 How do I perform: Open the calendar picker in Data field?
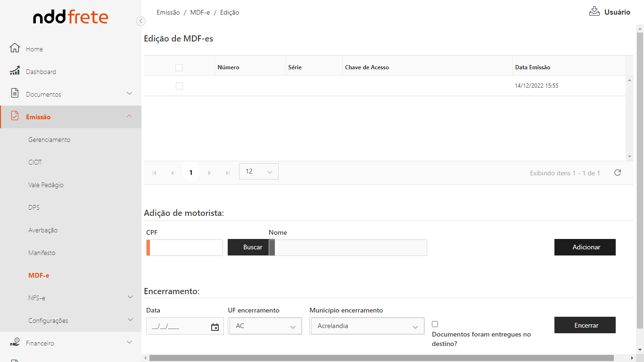215,327
